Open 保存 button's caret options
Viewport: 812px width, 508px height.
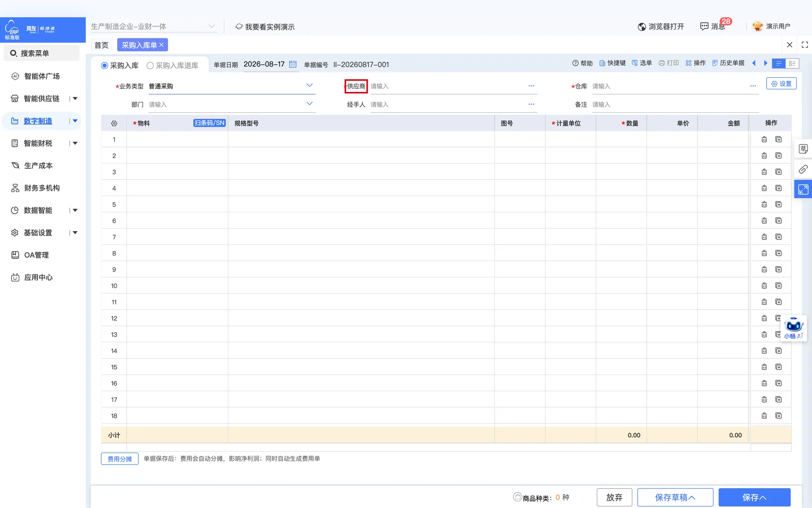[x=763, y=498]
